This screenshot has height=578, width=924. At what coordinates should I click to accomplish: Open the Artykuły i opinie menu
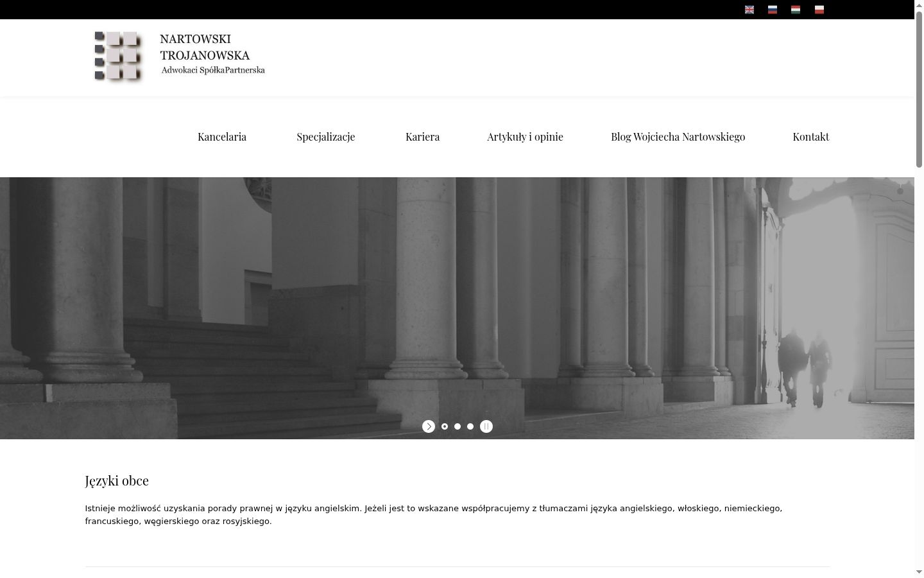tap(525, 137)
